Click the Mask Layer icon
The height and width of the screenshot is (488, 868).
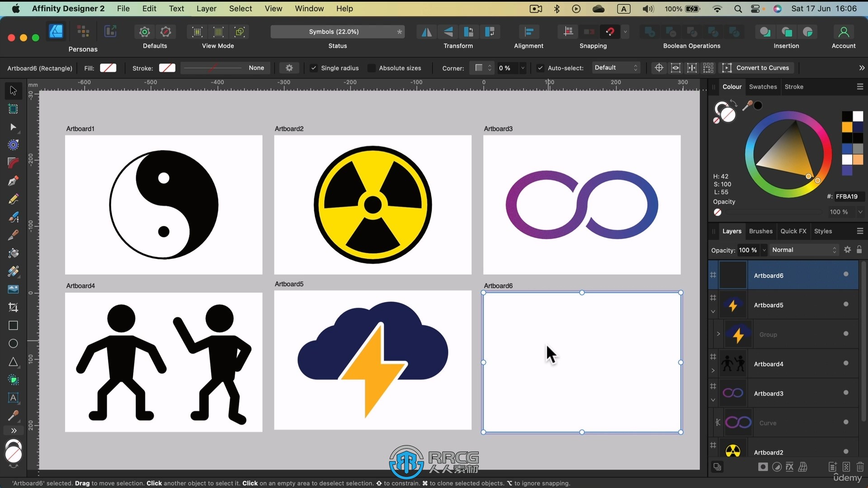(x=763, y=467)
